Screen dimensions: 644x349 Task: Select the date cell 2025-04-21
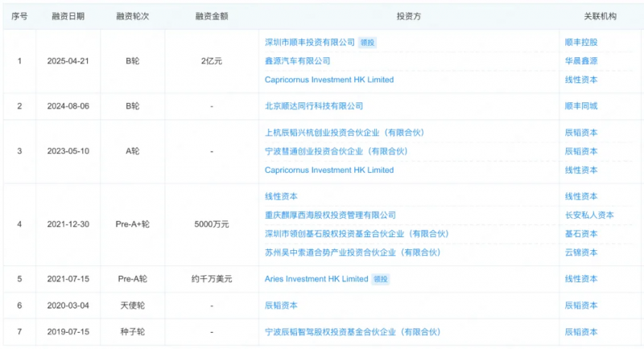(68, 61)
